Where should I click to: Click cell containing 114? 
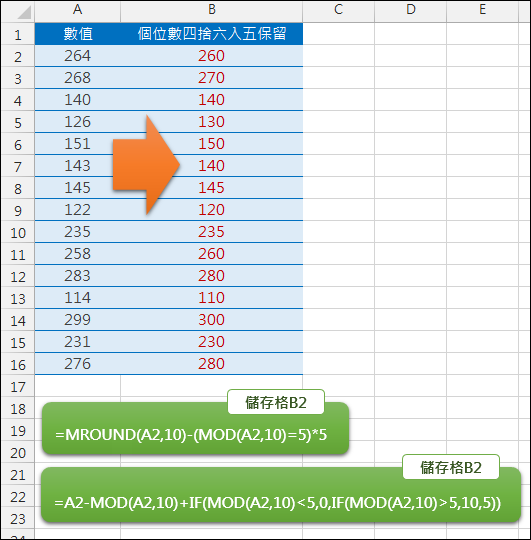(77, 298)
